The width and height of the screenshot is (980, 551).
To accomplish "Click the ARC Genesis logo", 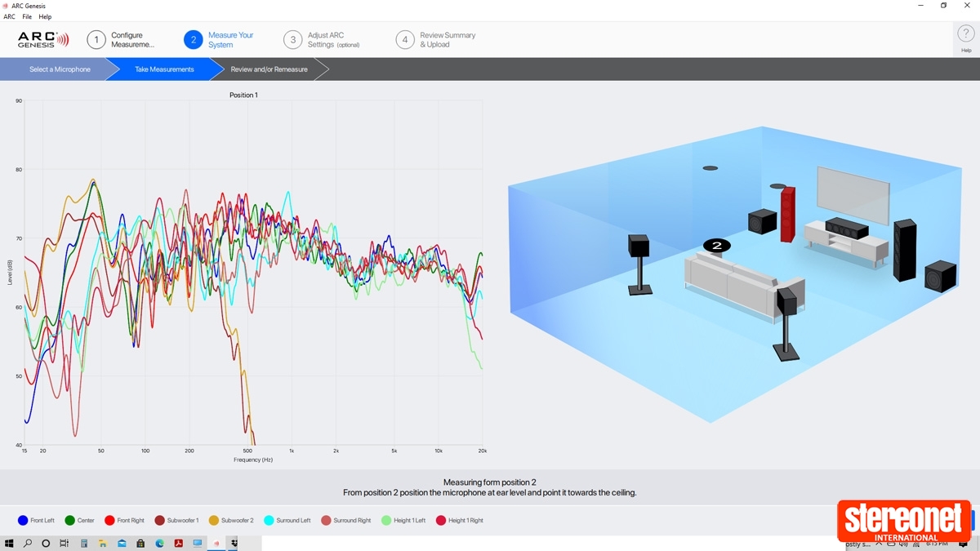I will tap(43, 40).
